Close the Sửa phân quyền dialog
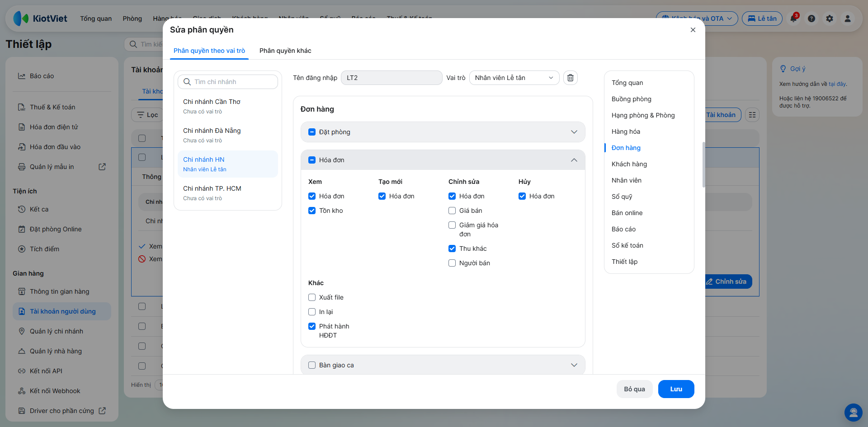The image size is (868, 427). pos(693,30)
